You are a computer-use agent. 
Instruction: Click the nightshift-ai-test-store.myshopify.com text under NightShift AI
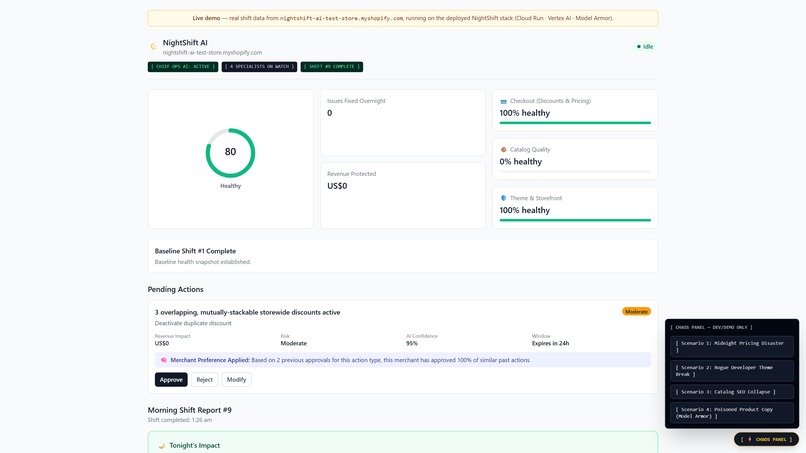pos(212,52)
